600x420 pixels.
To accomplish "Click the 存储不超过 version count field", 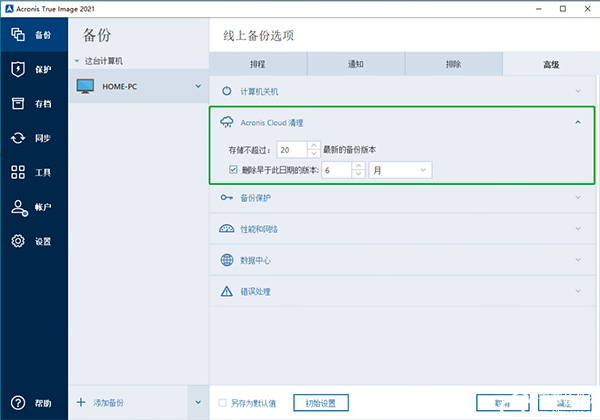I will pos(290,149).
